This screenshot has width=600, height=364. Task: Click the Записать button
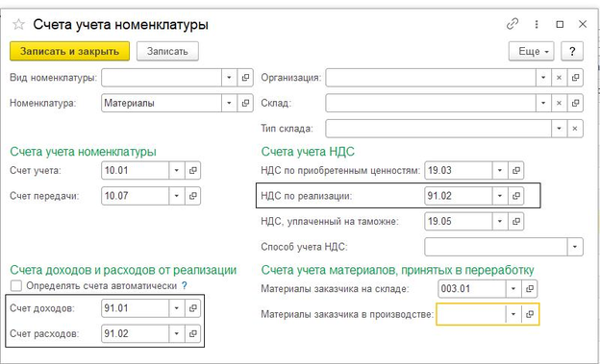tap(167, 51)
